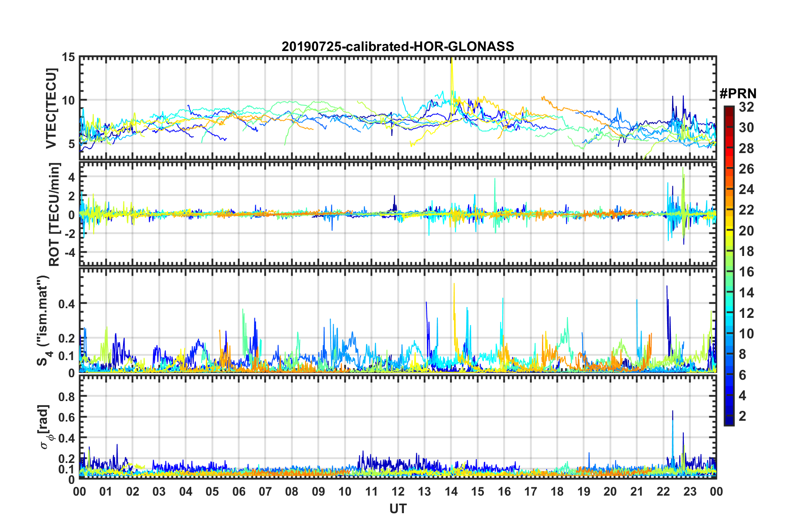
Task: Click the plot title 20190725-calibrated-HOR-GLONASS
Action: [x=398, y=46]
